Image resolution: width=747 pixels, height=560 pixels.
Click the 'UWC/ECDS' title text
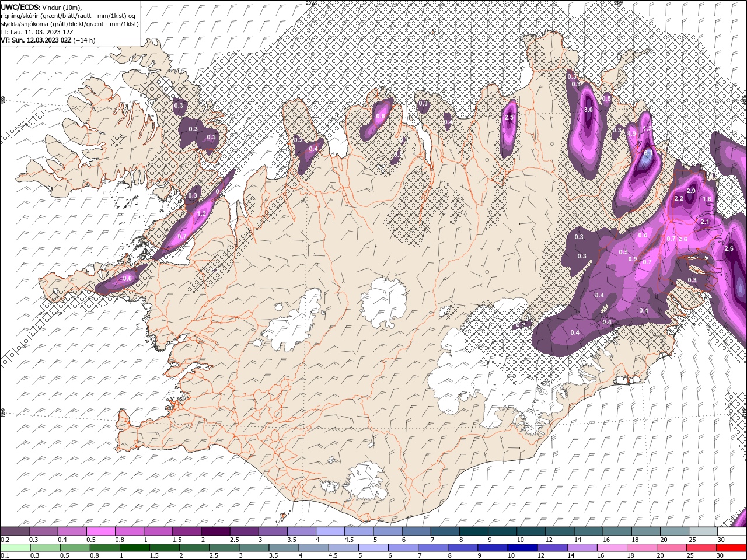click(20, 7)
